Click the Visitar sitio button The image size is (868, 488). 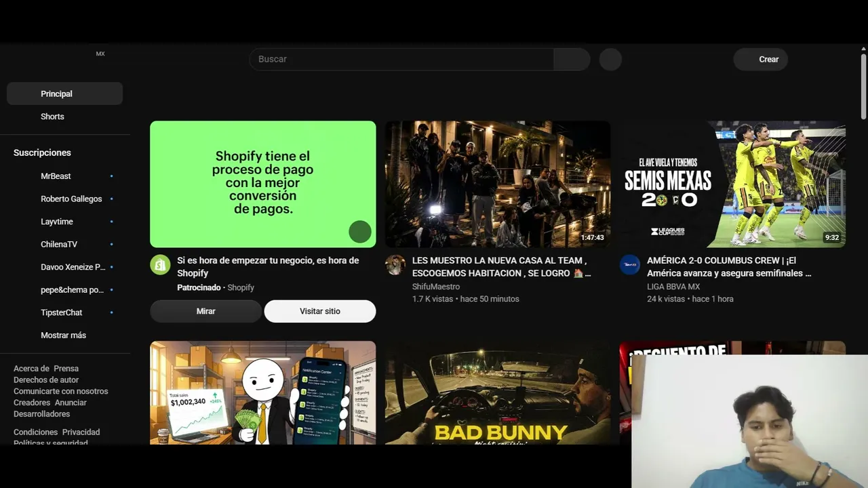point(320,311)
